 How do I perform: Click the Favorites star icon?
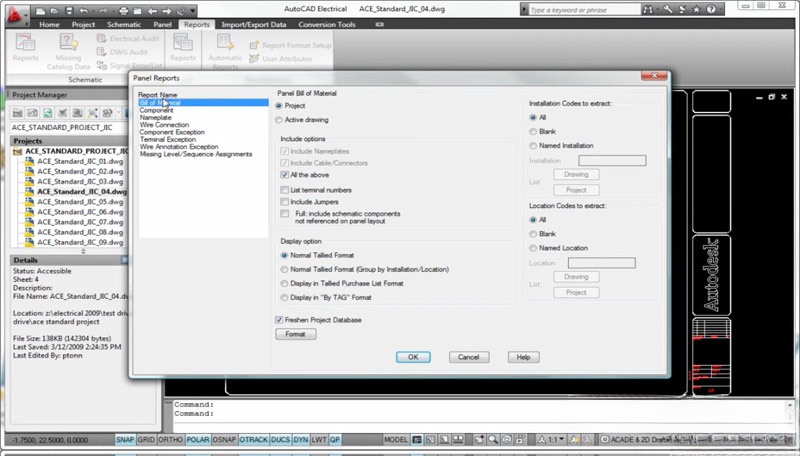(x=696, y=9)
